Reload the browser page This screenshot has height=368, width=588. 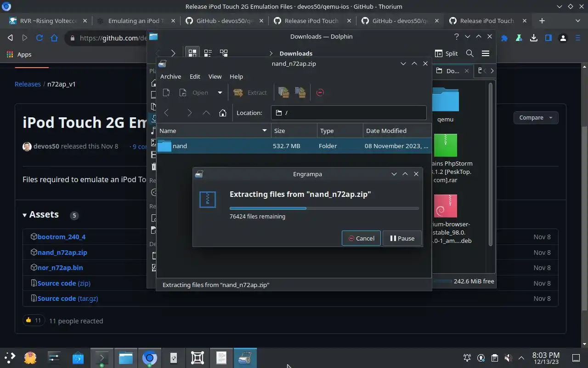pyautogui.click(x=40, y=38)
